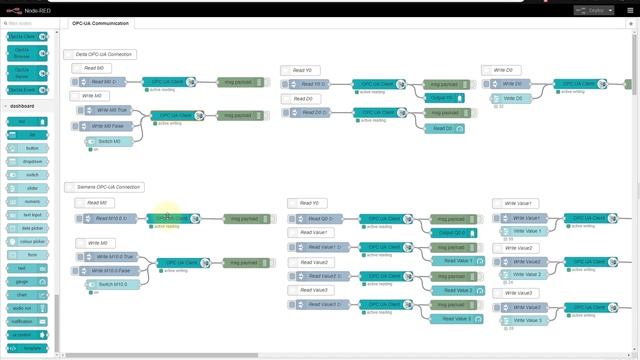Toggle debug node wired to Read Y0 flow
Image resolution: width=640 pixels, height=360 pixels.
point(473,84)
